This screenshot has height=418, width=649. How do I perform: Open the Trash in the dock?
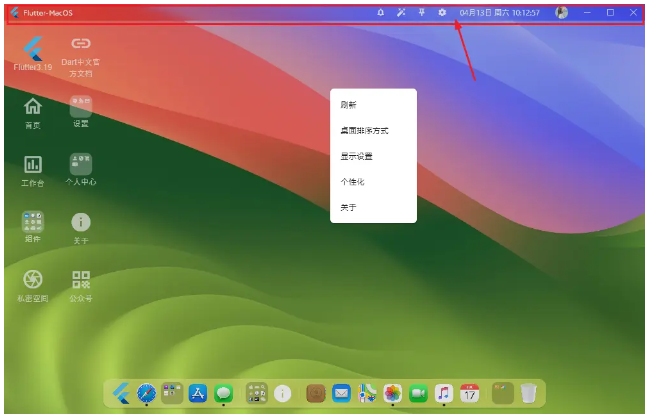(x=528, y=393)
